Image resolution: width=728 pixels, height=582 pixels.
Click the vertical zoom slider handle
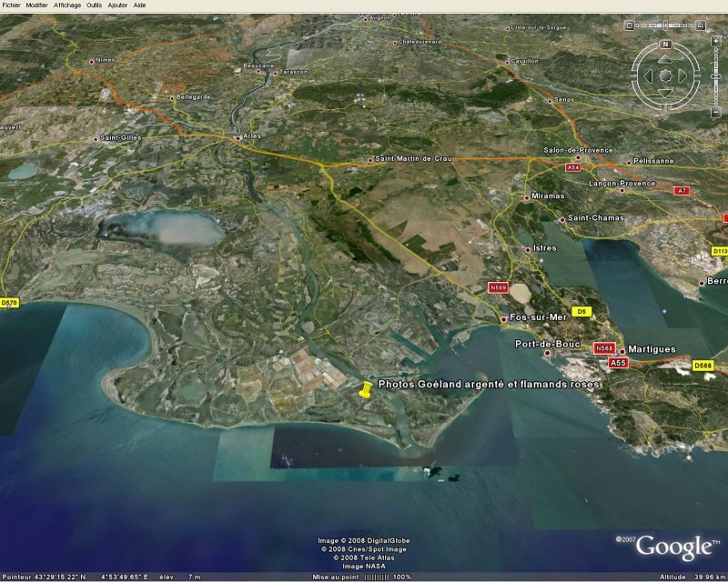(x=716, y=75)
